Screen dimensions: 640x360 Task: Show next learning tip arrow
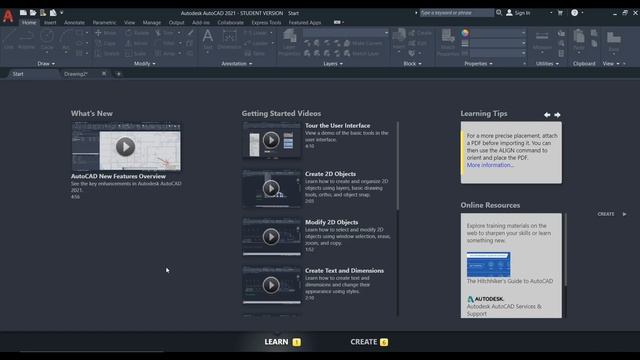click(x=557, y=115)
